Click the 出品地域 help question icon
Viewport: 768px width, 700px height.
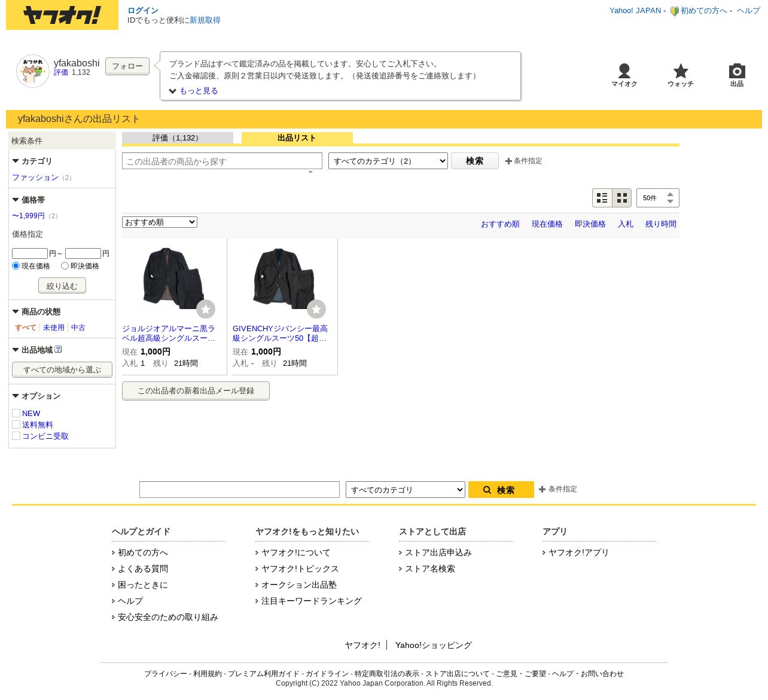coord(58,349)
